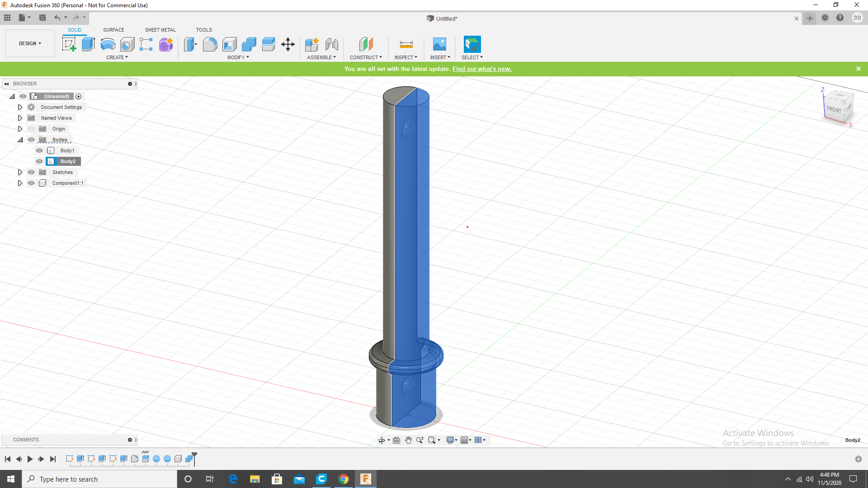Hide the Bodies folder

tap(31, 140)
